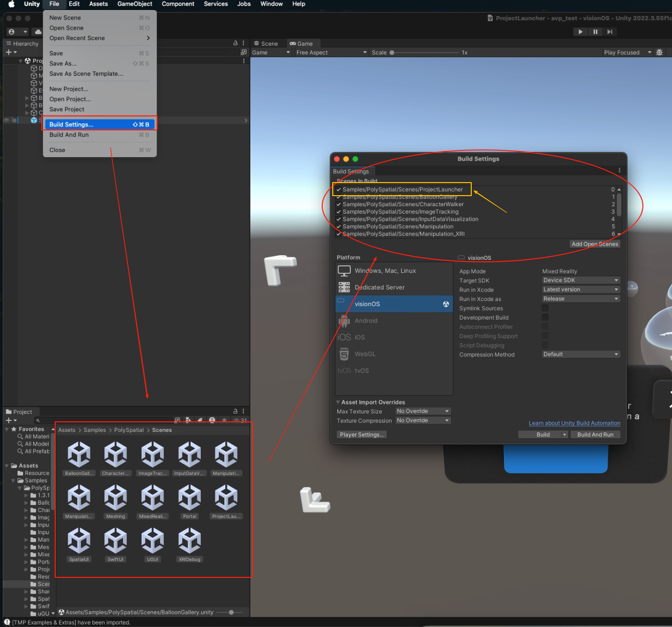The width and height of the screenshot is (672, 627).
Task: Click the Add Open Scenes button
Action: click(x=595, y=244)
